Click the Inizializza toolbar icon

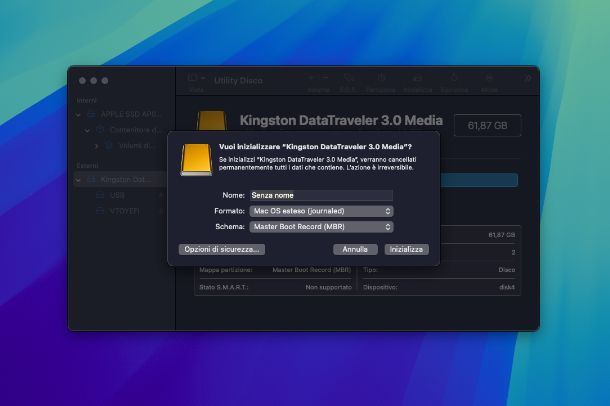coord(417,79)
